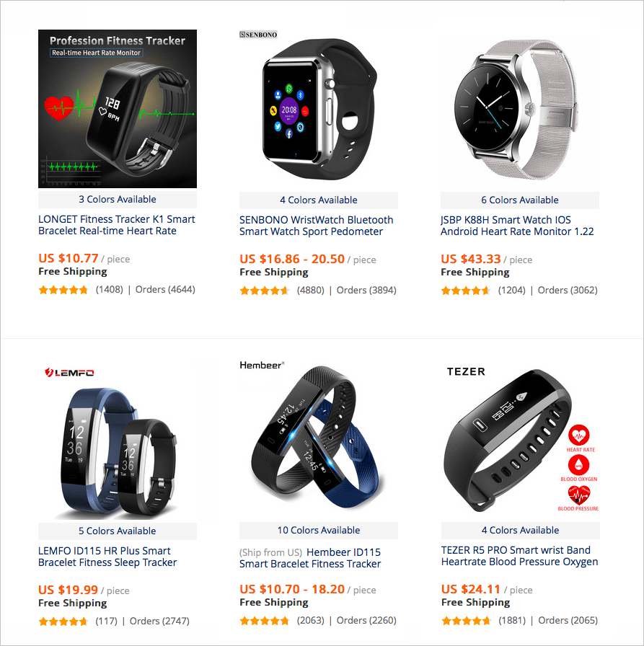Click the Blood Pressure icon on TEZER band
The height and width of the screenshot is (646, 644).
579,495
